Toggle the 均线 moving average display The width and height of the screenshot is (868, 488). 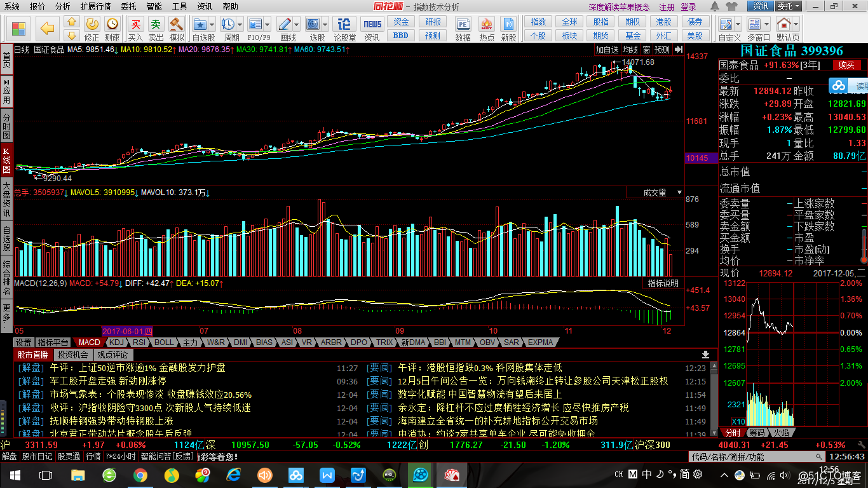630,50
